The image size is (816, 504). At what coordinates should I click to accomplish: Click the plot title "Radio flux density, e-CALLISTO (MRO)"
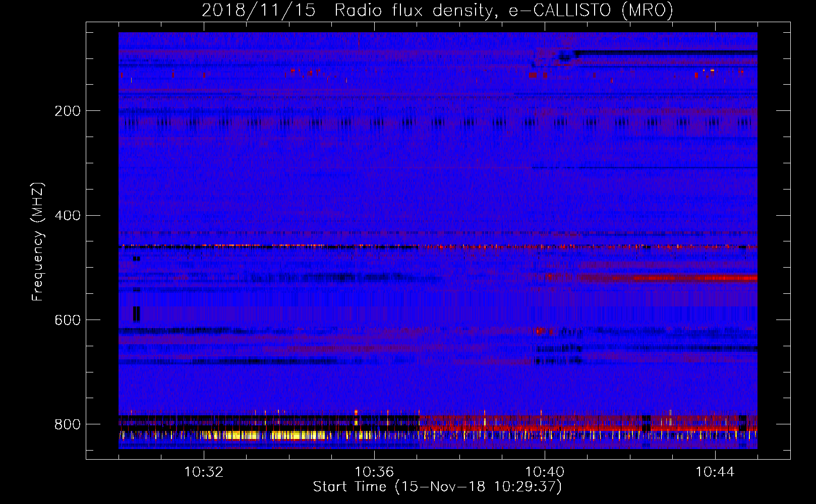pyautogui.click(x=504, y=10)
